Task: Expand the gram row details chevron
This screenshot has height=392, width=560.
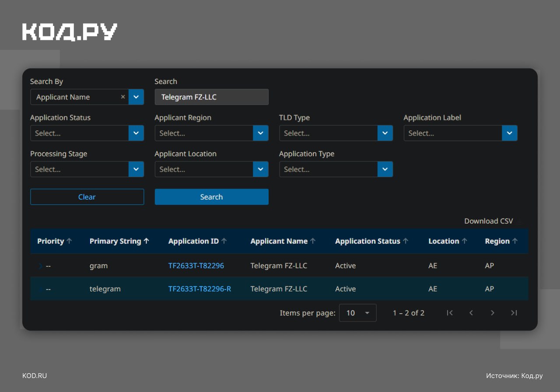Action: coord(41,266)
